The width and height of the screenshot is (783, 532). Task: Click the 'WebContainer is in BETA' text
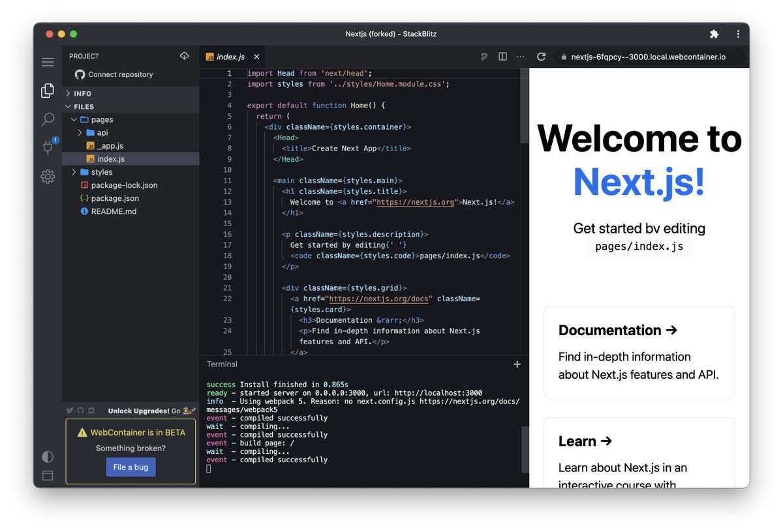pyautogui.click(x=138, y=432)
